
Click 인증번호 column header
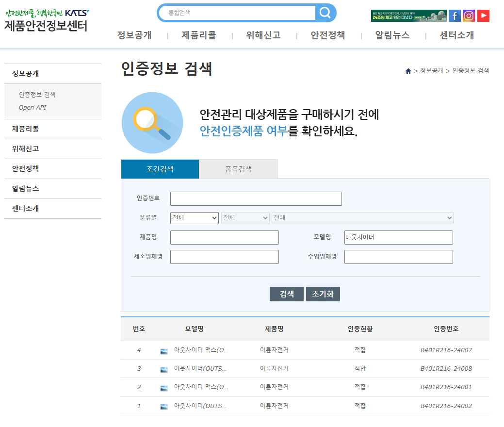[446, 329]
